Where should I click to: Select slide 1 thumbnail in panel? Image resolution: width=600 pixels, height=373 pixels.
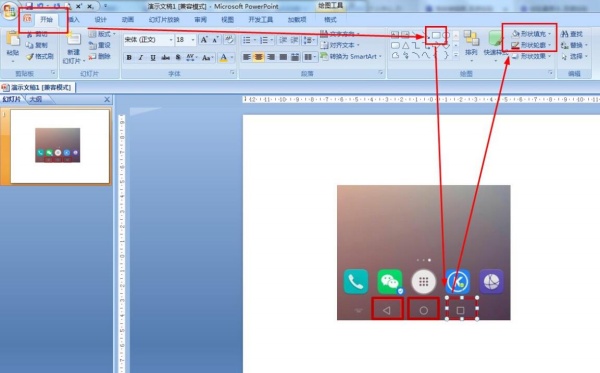[60, 146]
